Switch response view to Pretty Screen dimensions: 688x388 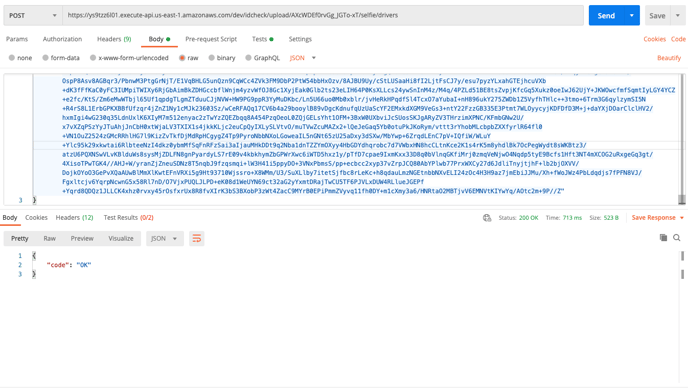click(20, 238)
